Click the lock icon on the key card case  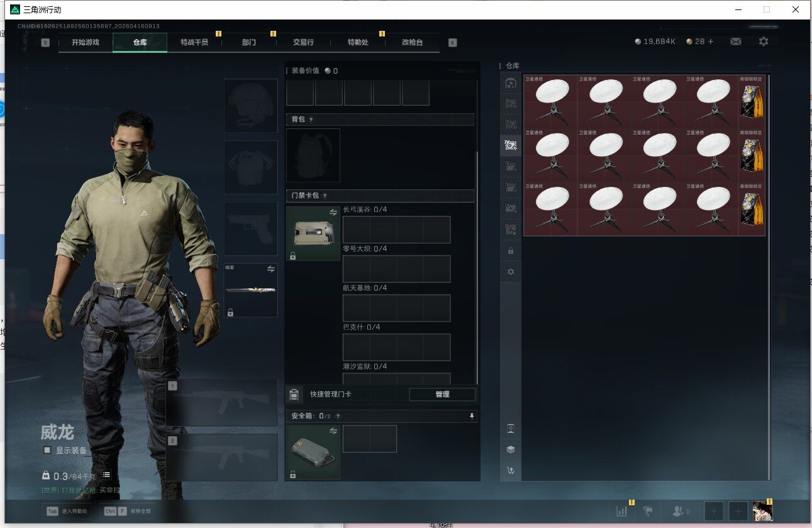pos(293,256)
